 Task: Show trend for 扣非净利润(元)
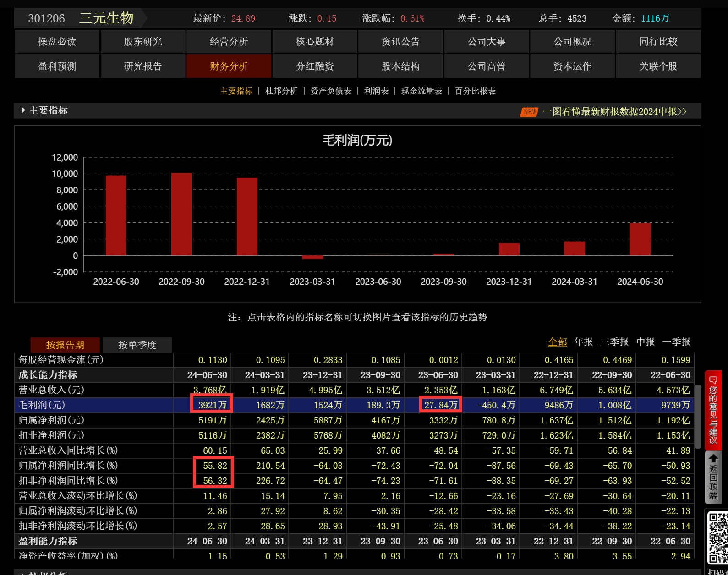coord(51,435)
